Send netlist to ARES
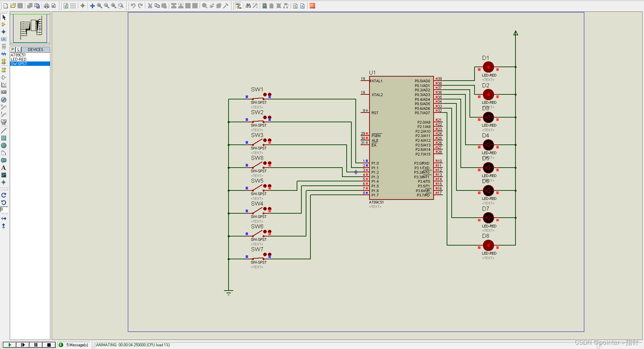The height and width of the screenshot is (349, 644). click(312, 6)
